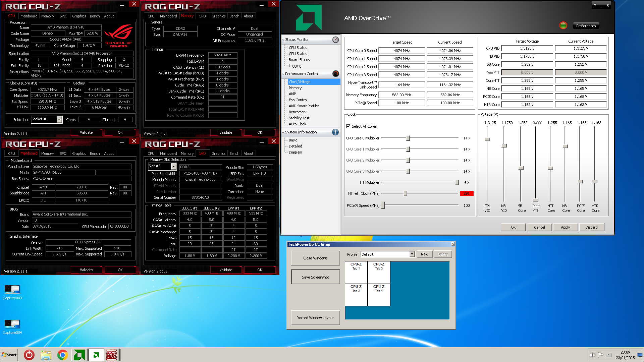Screen dimensions: 644x362
Task: Switch to CPU tab in SPD CPU-Z window
Action: pyautogui.click(x=151, y=154)
